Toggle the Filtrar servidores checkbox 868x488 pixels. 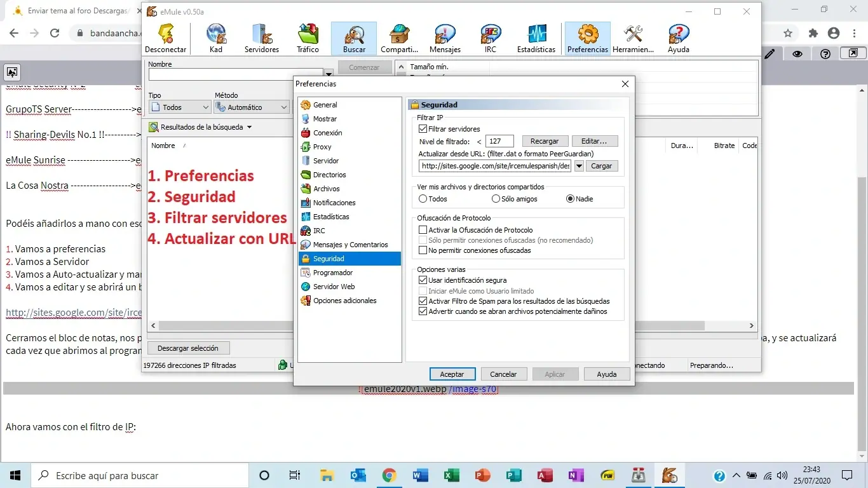(x=423, y=129)
